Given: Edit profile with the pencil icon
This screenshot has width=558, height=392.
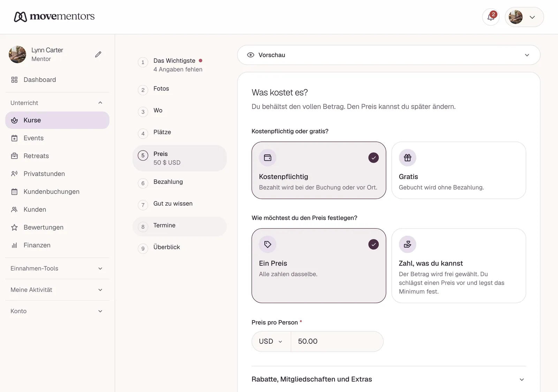Looking at the screenshot, I should tap(98, 54).
